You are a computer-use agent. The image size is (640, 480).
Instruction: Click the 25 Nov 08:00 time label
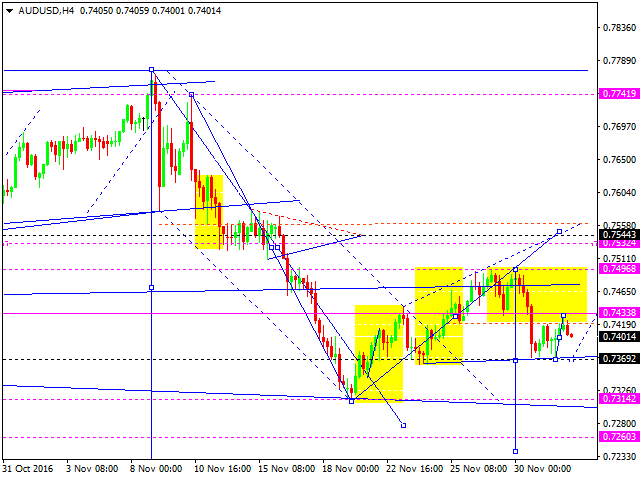click(479, 469)
